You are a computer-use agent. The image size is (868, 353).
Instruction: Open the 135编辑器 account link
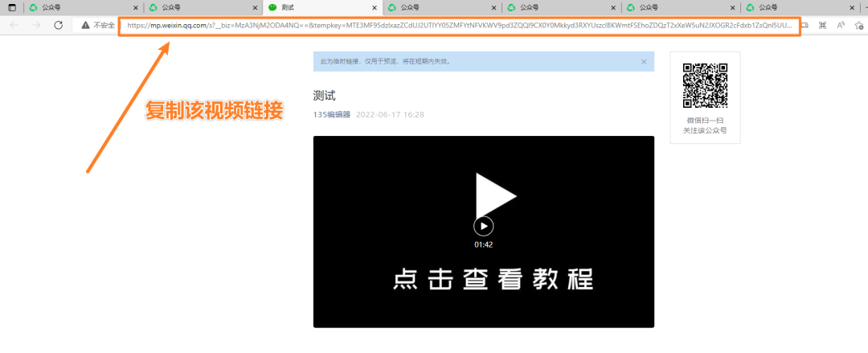(331, 114)
